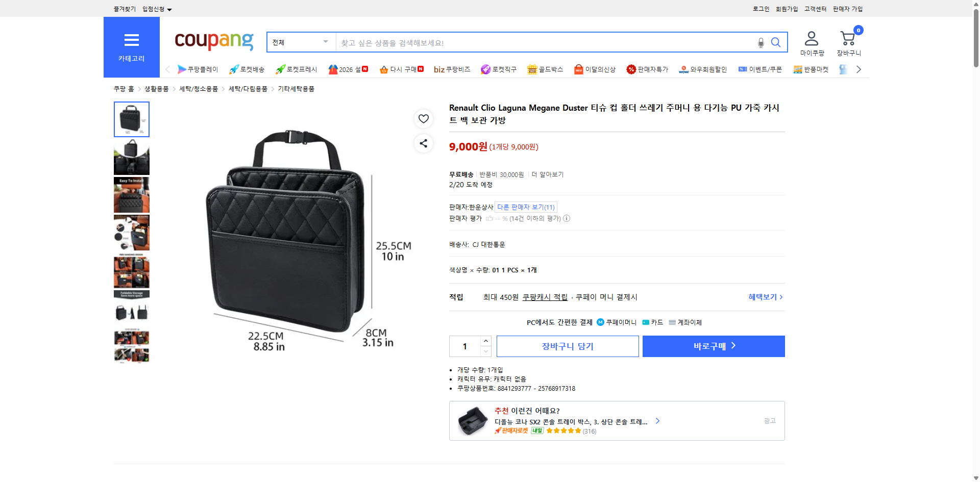Open the 전체 search category dropdown
This screenshot has height=482, width=980.
coord(300,42)
